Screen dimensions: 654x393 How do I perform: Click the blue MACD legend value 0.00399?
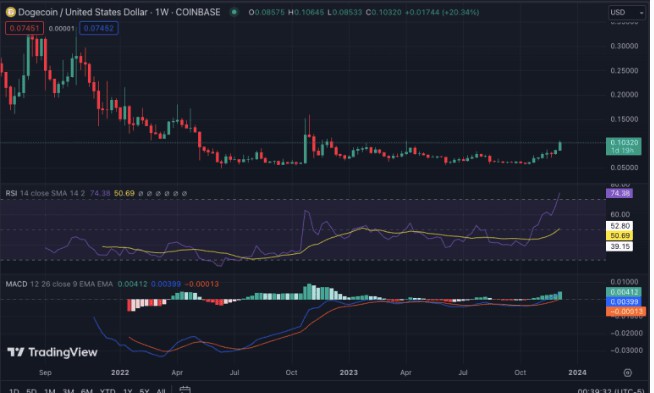(166, 284)
